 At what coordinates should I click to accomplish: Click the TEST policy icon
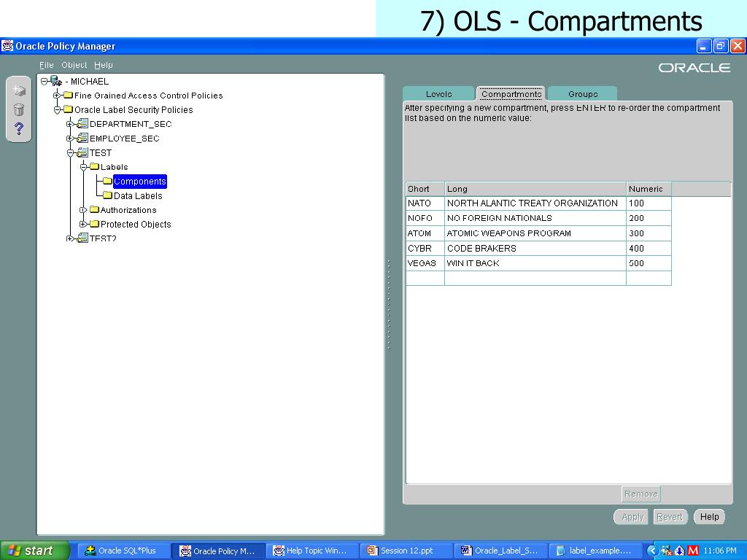[x=82, y=152]
